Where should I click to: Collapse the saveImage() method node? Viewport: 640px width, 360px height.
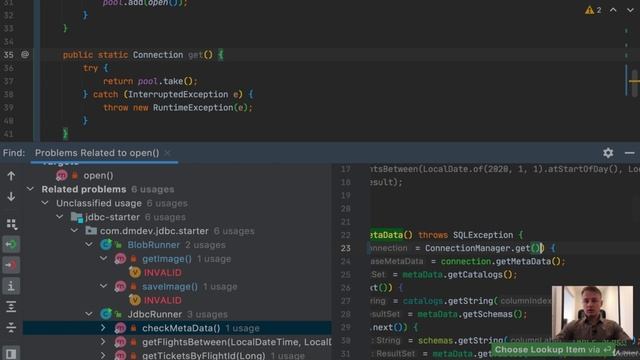104,287
